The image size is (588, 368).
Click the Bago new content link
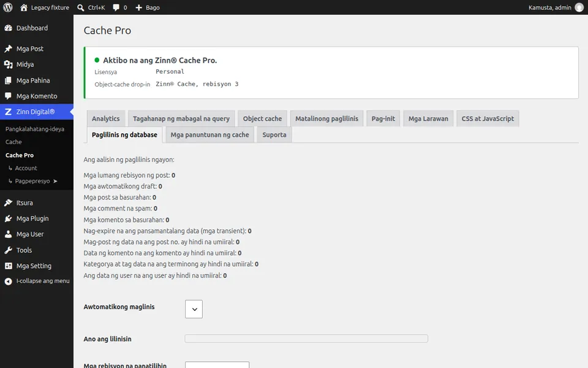tap(153, 7)
